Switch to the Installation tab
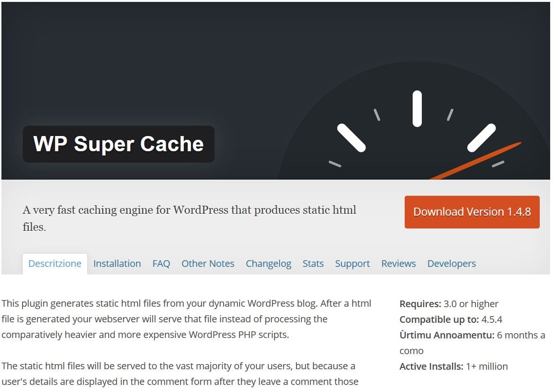 click(117, 263)
